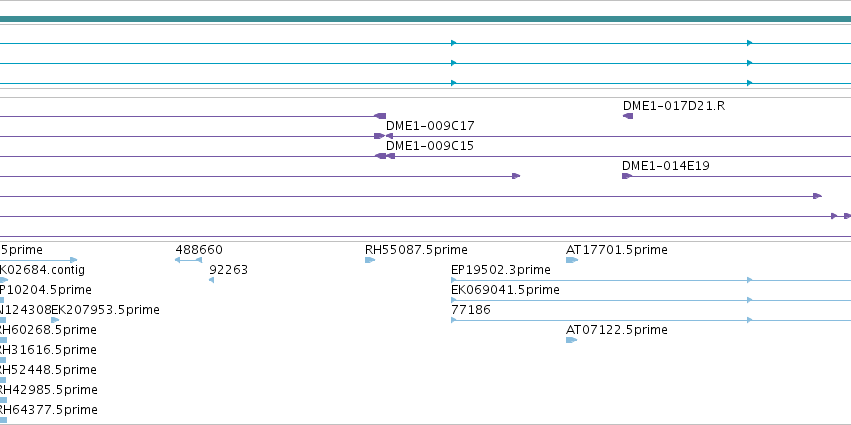This screenshot has width=851, height=425.
Task: Select the RH64377.5prime EST row
Action: [49, 410]
